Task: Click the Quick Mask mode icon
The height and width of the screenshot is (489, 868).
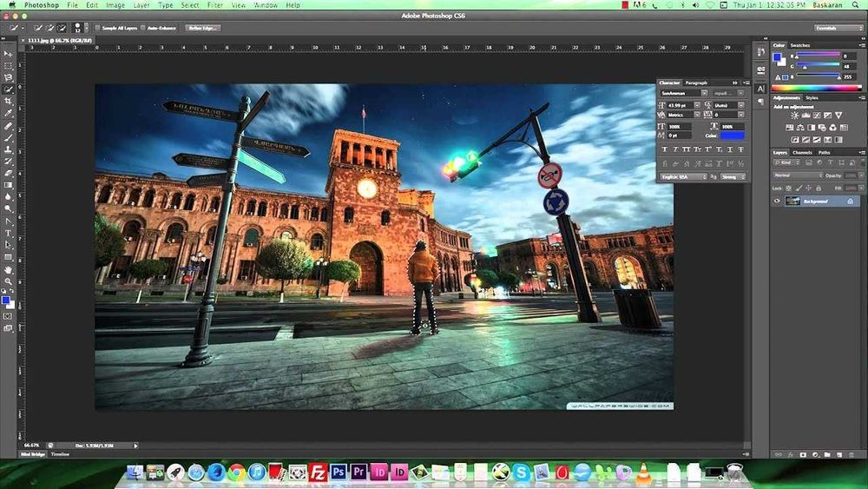Action: coord(8,316)
